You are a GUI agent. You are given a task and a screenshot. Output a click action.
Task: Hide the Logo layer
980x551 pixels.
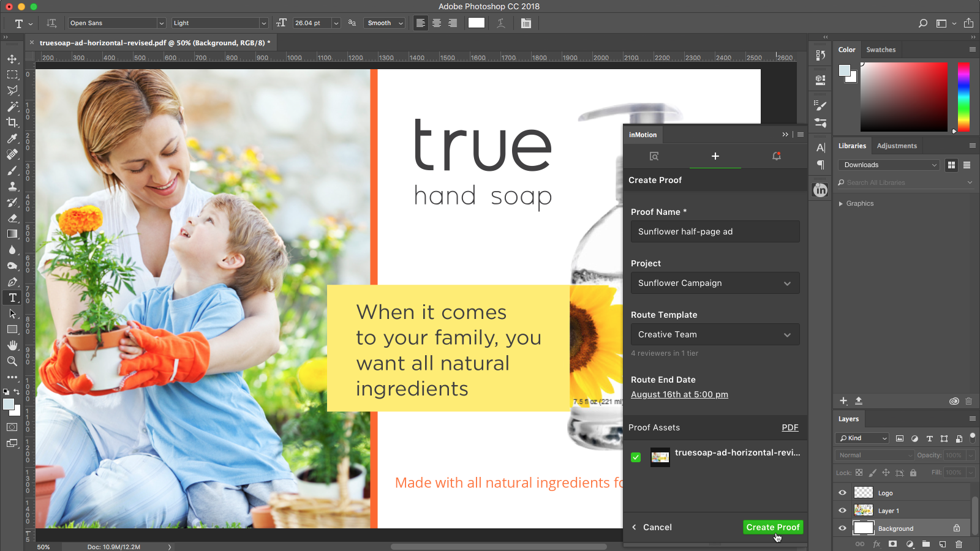[x=842, y=493]
